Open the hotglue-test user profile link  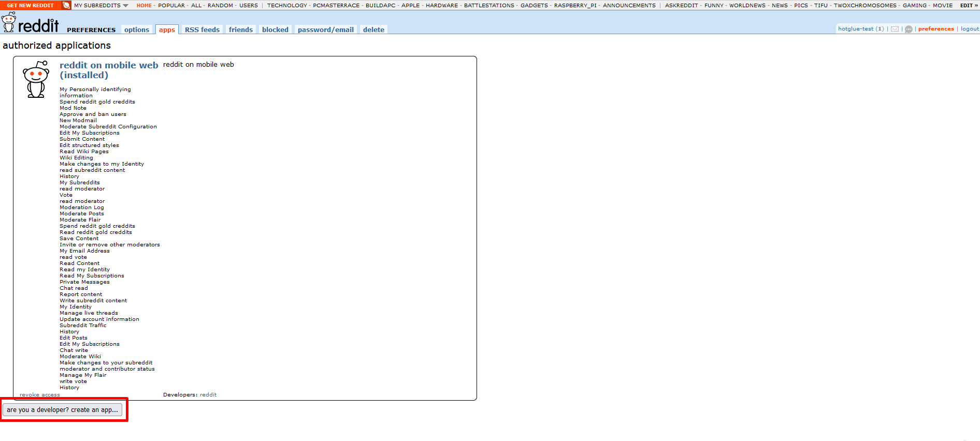[x=856, y=29]
